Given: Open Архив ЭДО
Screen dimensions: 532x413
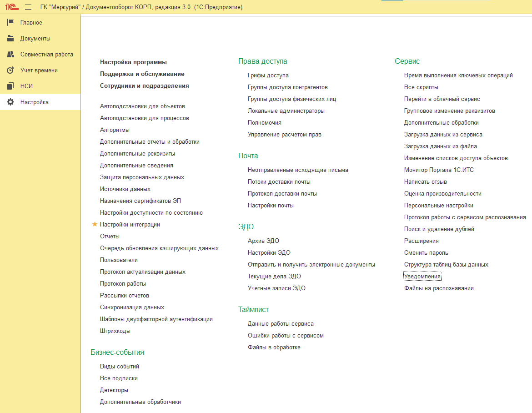Looking at the screenshot, I should coord(263,241).
